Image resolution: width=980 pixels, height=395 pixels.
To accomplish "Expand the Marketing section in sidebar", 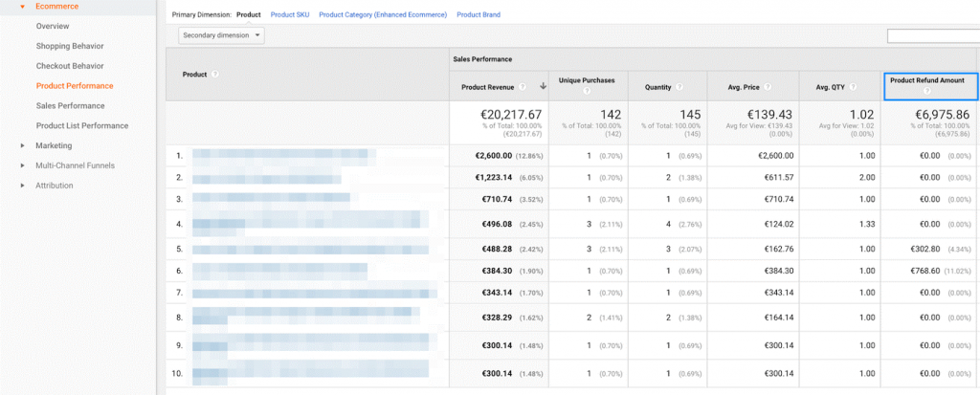I will 22,145.
